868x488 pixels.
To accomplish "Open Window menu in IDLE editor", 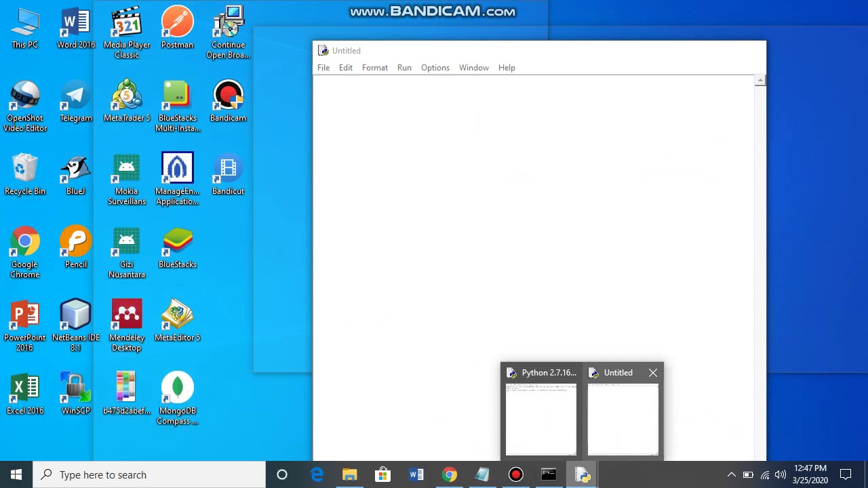I will (x=474, y=68).
